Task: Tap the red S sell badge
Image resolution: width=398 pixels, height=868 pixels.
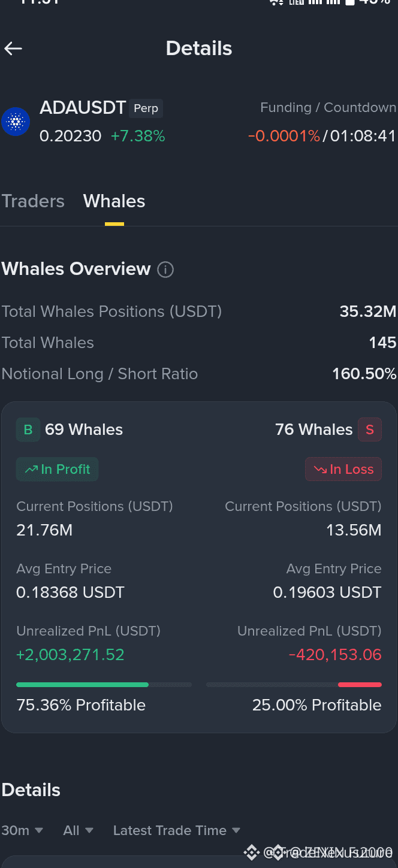Action: coord(370,430)
